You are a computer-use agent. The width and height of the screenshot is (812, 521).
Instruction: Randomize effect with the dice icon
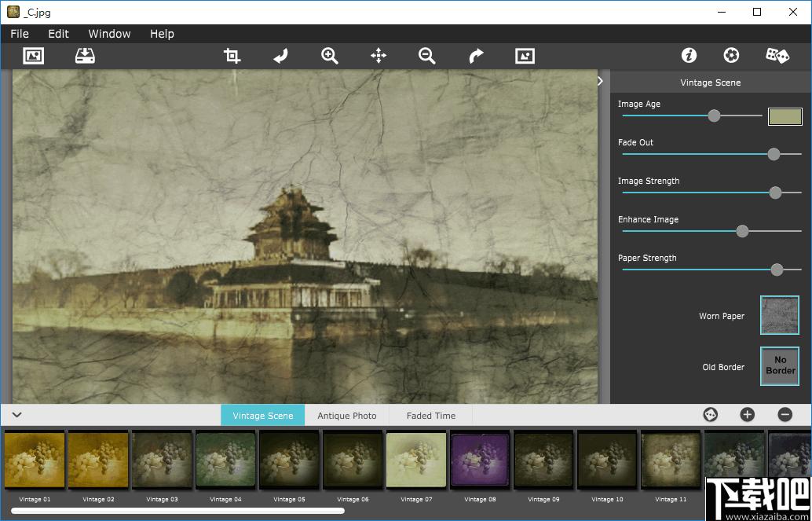(777, 56)
